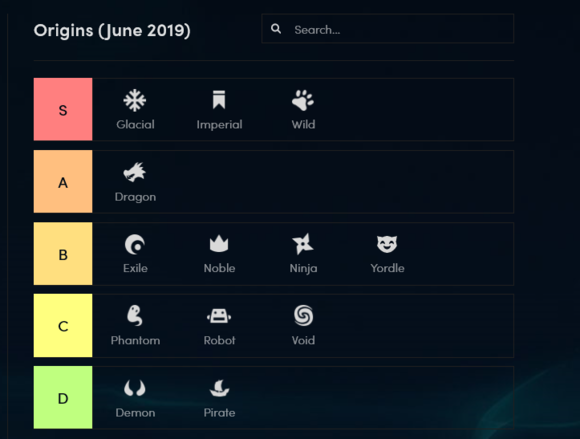Click the orange A tier swatch
The width and height of the screenshot is (580, 439).
pyautogui.click(x=63, y=182)
